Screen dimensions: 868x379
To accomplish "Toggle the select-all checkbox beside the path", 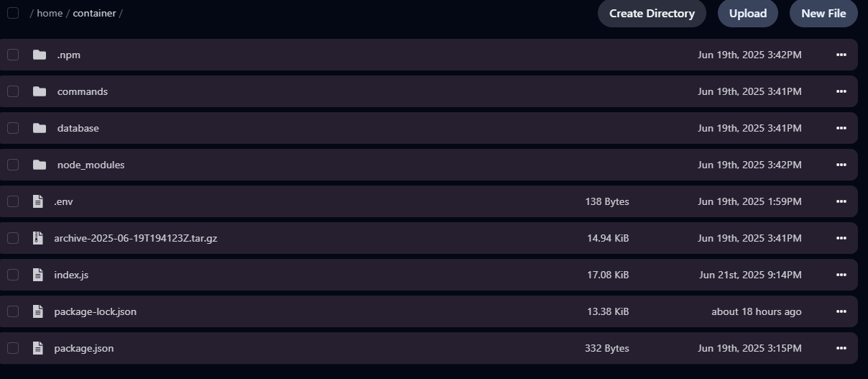I will click(13, 13).
